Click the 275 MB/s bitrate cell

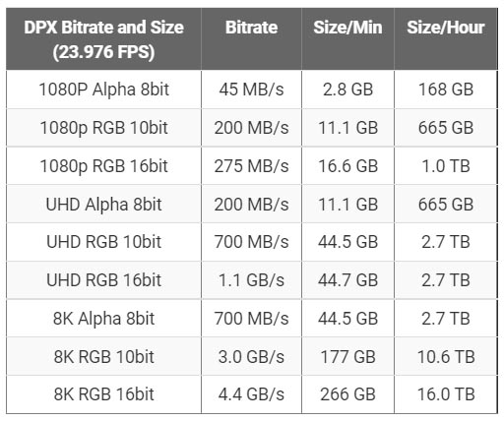251,166
